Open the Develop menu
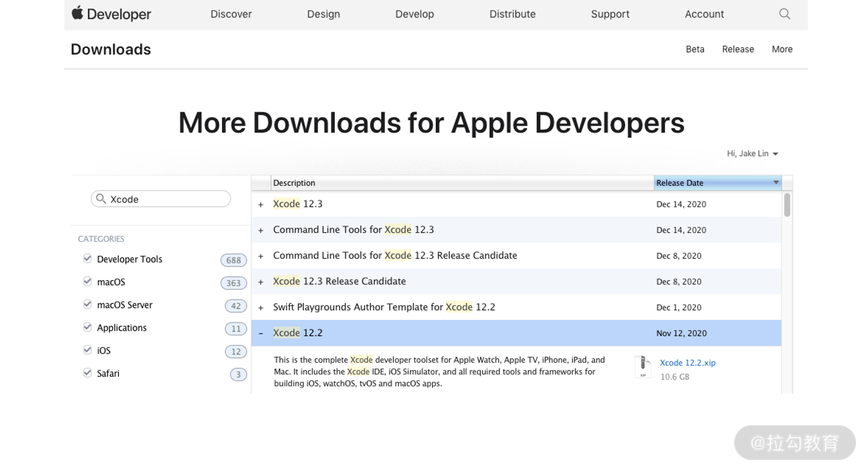The image size is (868, 471). pos(415,14)
